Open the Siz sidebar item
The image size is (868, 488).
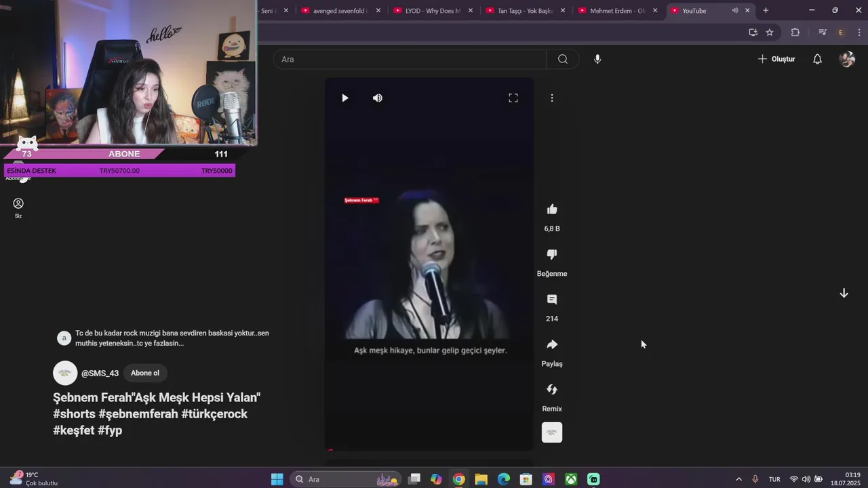pyautogui.click(x=18, y=208)
